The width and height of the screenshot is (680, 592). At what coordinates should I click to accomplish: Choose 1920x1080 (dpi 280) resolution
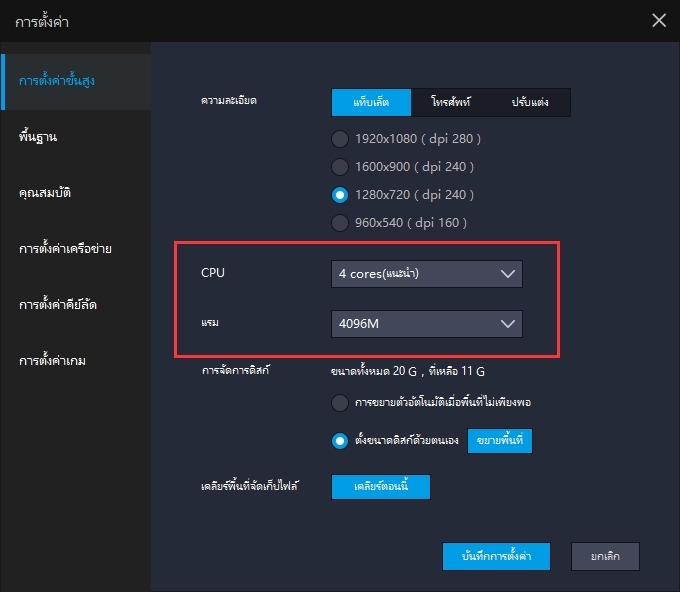[341, 138]
